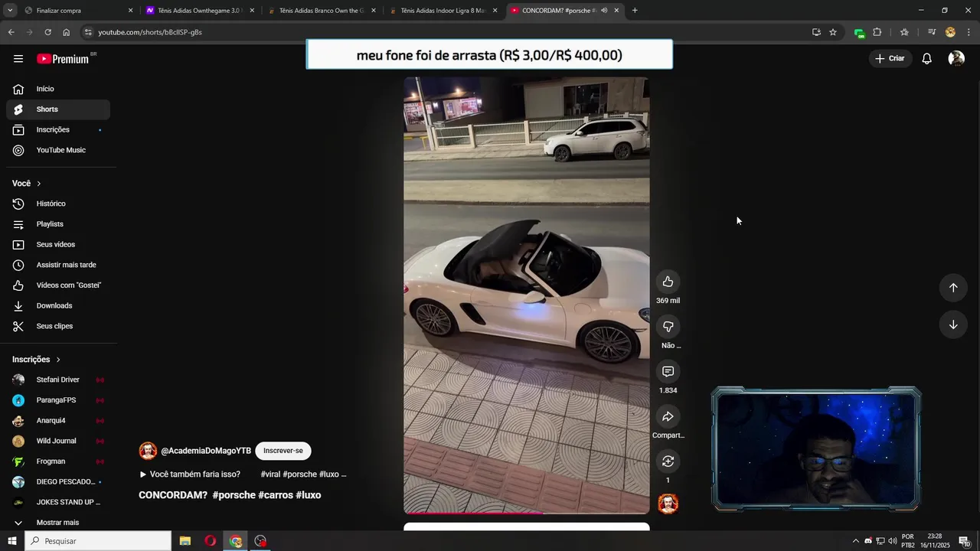The height and width of the screenshot is (551, 980).
Task: Subscribe via Inscrever-se button
Action: [x=283, y=451]
